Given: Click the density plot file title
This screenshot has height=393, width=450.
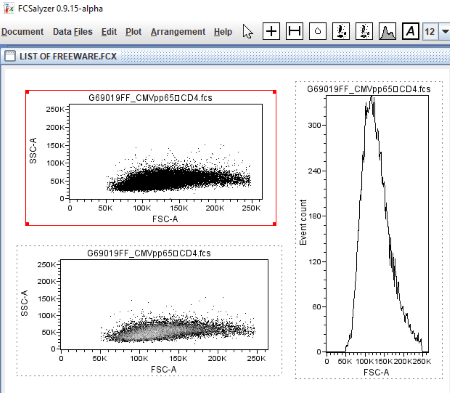Looking at the screenshot, I should tap(149, 253).
